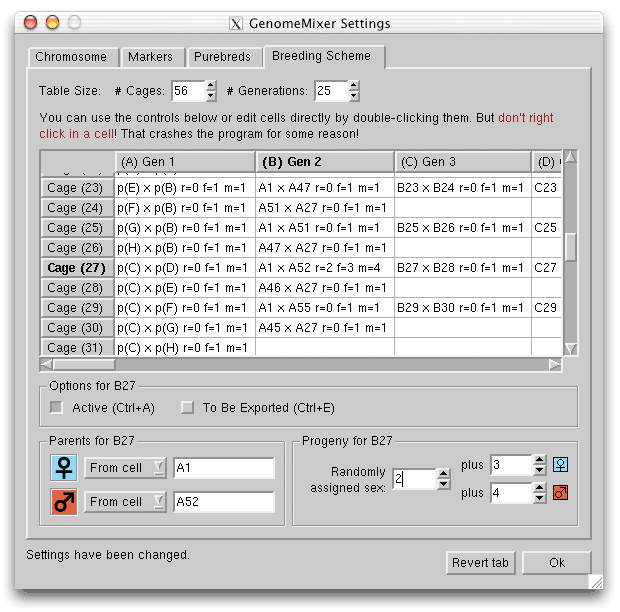Image resolution: width=620 pixels, height=612 pixels.
Task: Decrement randomly assigned sex count
Action: point(444,484)
